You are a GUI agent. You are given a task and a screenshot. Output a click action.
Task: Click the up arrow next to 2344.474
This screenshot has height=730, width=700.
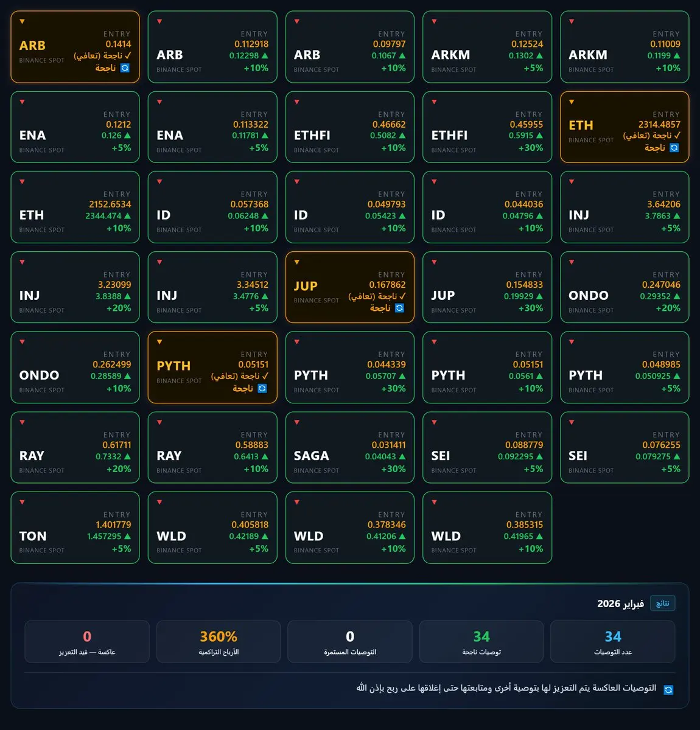[127, 216]
